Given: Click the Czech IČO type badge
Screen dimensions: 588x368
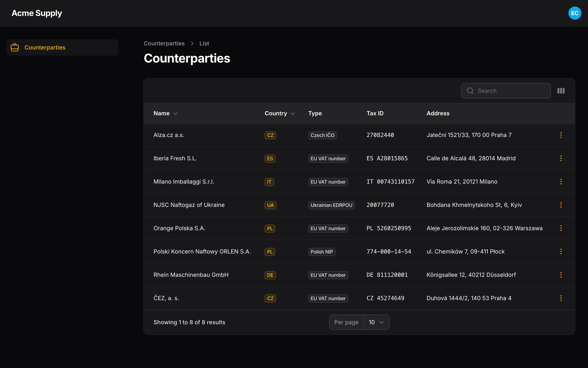Looking at the screenshot, I should tap(322, 135).
